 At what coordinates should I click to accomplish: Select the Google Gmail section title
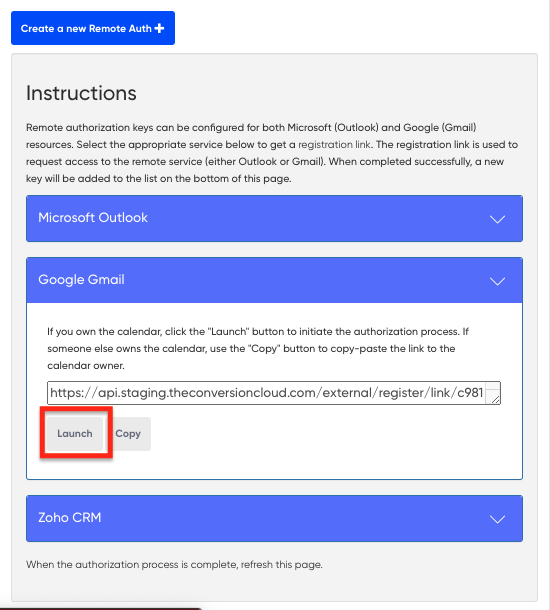click(x=81, y=280)
